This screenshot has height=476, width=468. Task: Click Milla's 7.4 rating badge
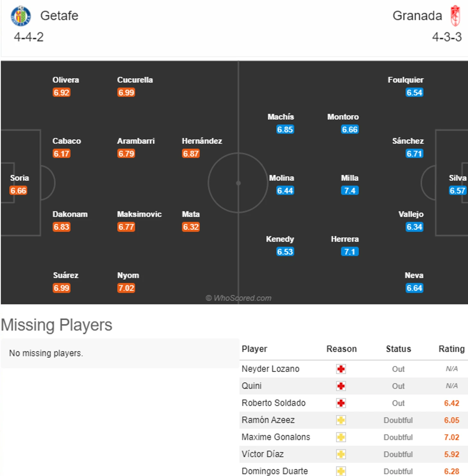click(349, 191)
